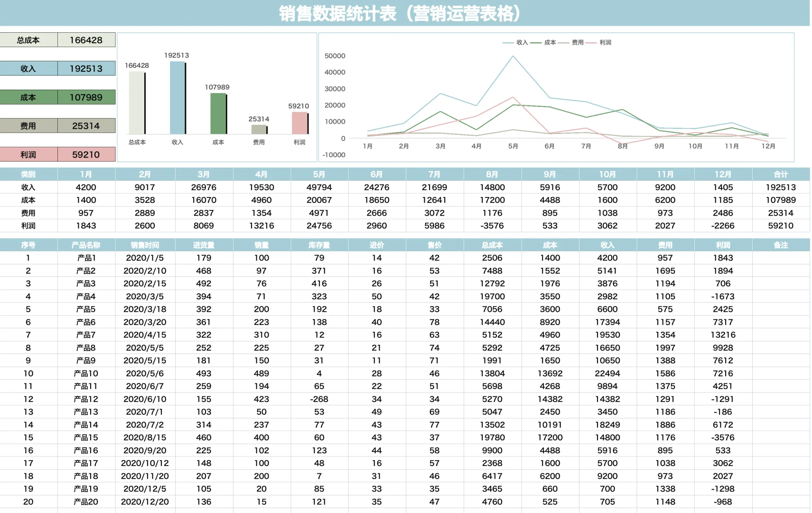
Task: Click the empty 备注 cell for 产品1
Action: (x=781, y=258)
